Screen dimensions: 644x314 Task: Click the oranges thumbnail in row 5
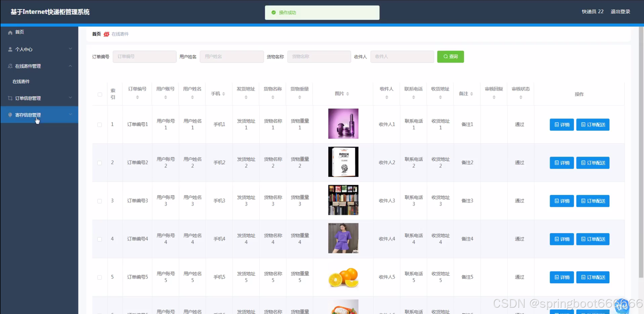tap(343, 277)
